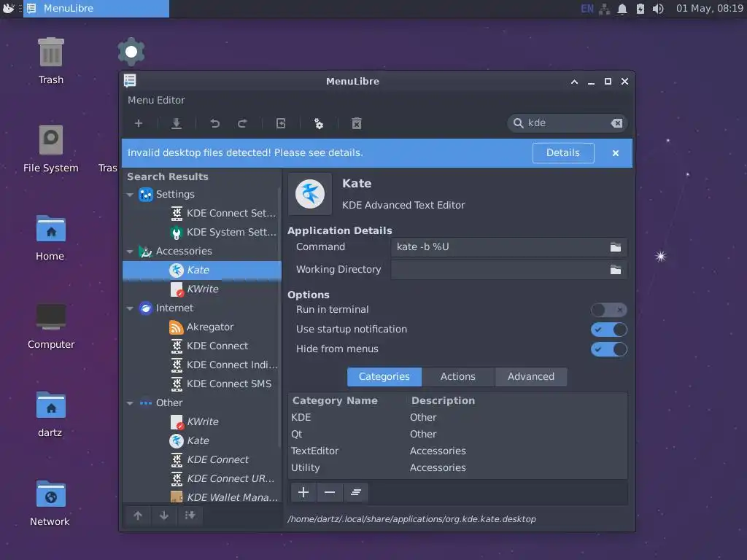747x560 pixels.
Task: Open the File System desktop icon
Action: pos(51,149)
